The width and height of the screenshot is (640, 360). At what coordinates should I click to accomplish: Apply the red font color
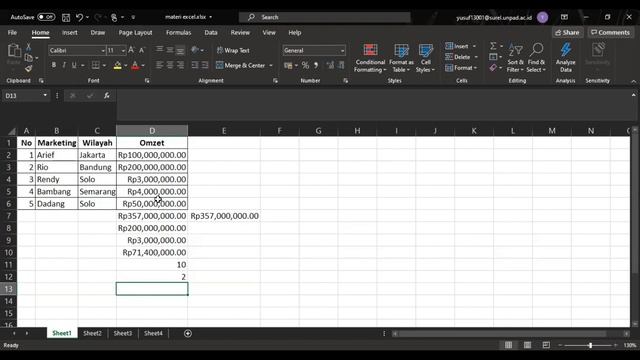point(135,65)
